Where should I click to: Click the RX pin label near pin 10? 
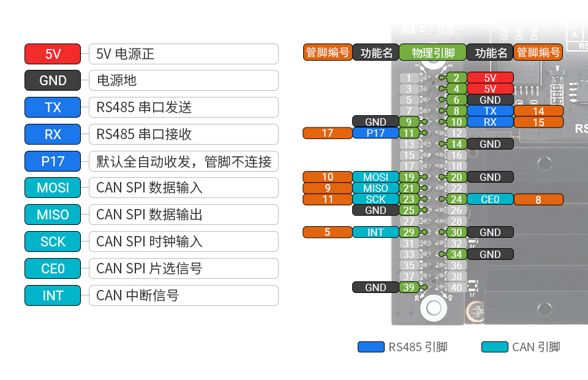491,122
